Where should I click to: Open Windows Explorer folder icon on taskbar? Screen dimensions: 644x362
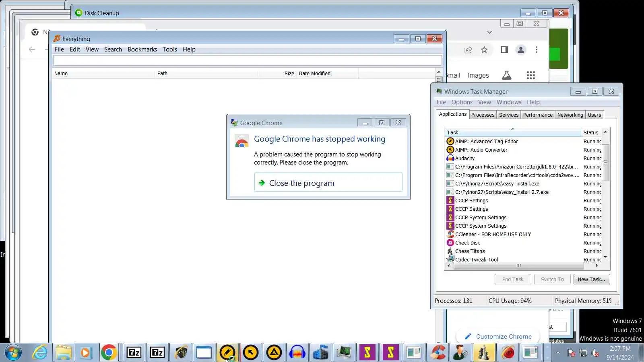click(64, 353)
